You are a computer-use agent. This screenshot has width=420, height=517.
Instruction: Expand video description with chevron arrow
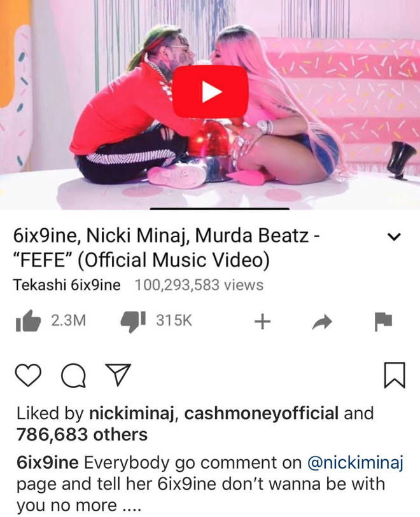[394, 237]
